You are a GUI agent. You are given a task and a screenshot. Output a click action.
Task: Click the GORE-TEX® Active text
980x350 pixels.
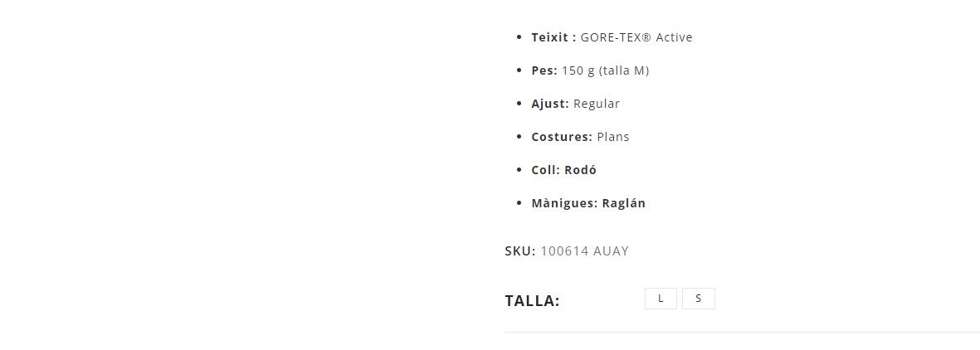pos(636,37)
